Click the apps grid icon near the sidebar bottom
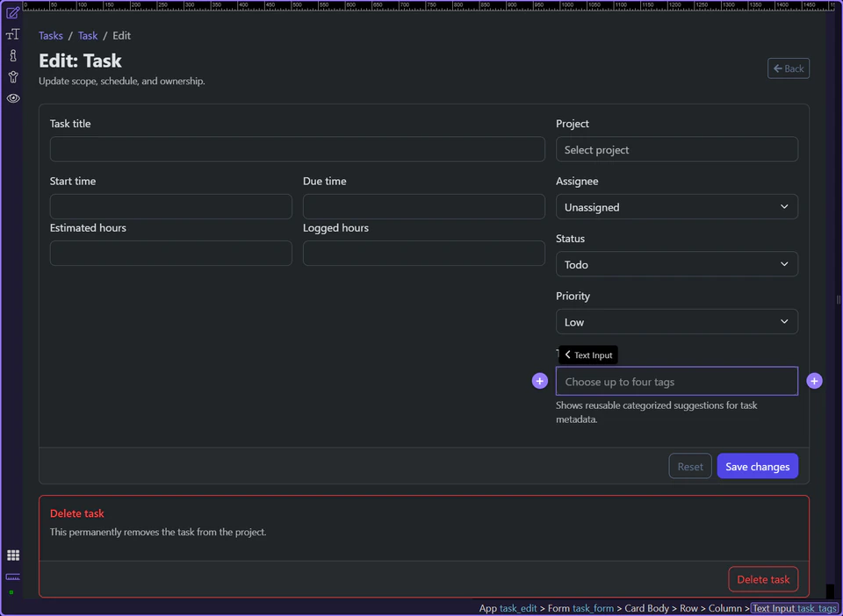Image resolution: width=843 pixels, height=616 pixels. pyautogui.click(x=12, y=555)
